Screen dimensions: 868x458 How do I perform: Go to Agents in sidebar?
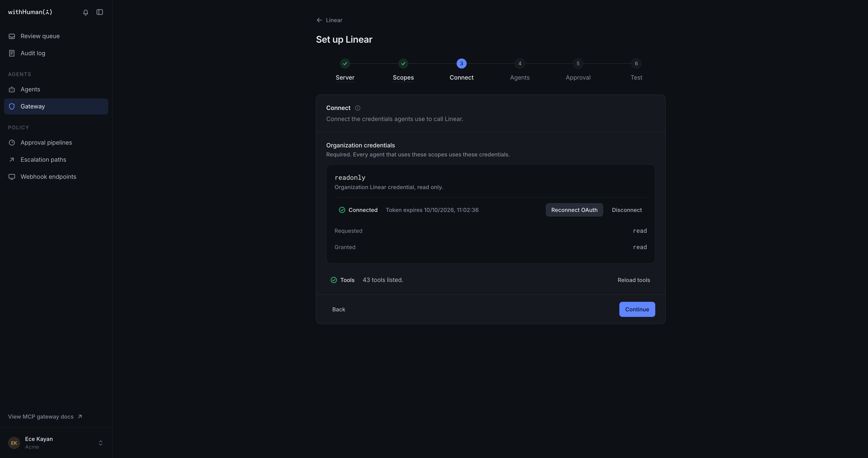(x=56, y=89)
